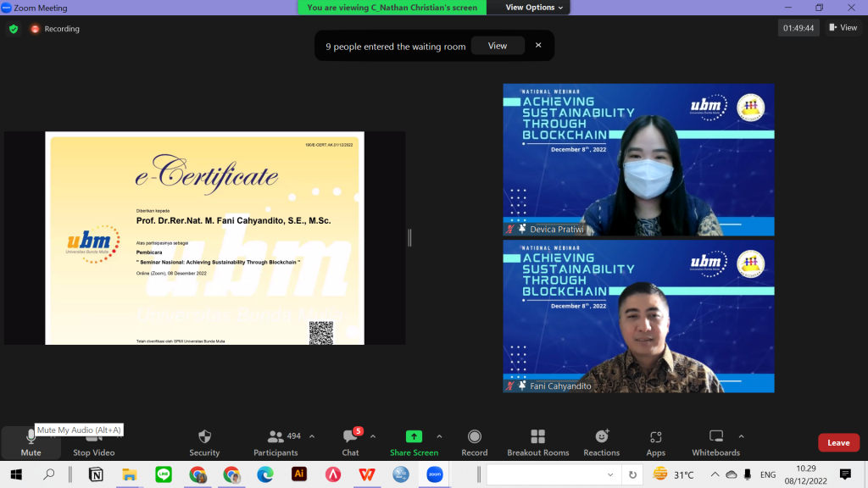Expand the Whiteboards options caret
Viewport: 868px width, 488px height.
(741, 436)
